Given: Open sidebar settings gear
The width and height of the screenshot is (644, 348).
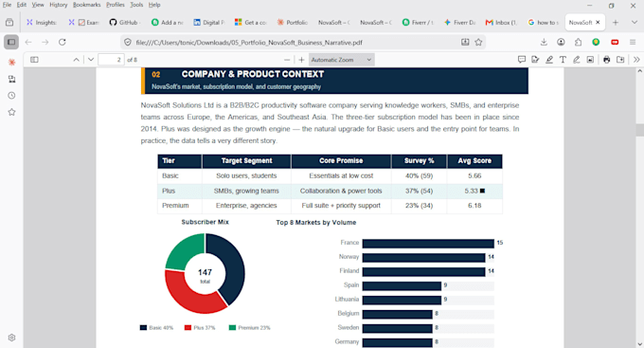Looking at the screenshot, I should (11, 338).
